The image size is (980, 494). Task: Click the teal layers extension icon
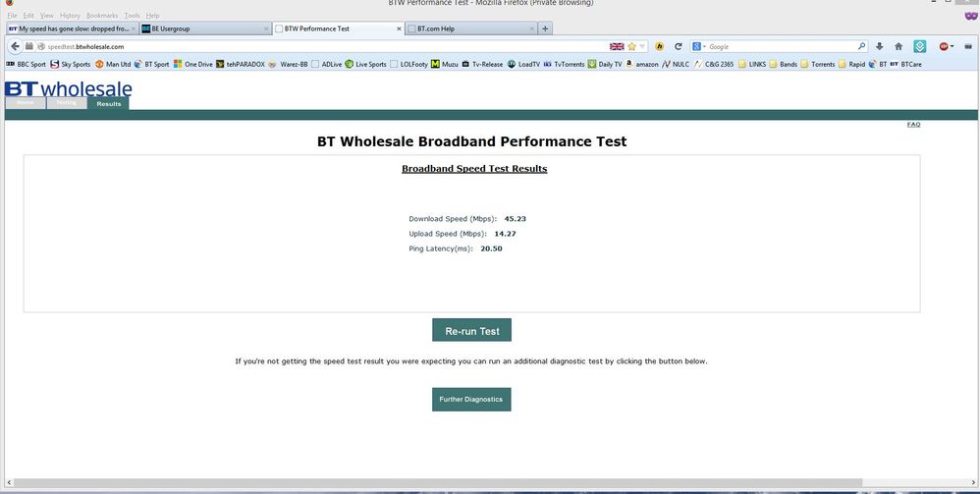[x=920, y=46]
